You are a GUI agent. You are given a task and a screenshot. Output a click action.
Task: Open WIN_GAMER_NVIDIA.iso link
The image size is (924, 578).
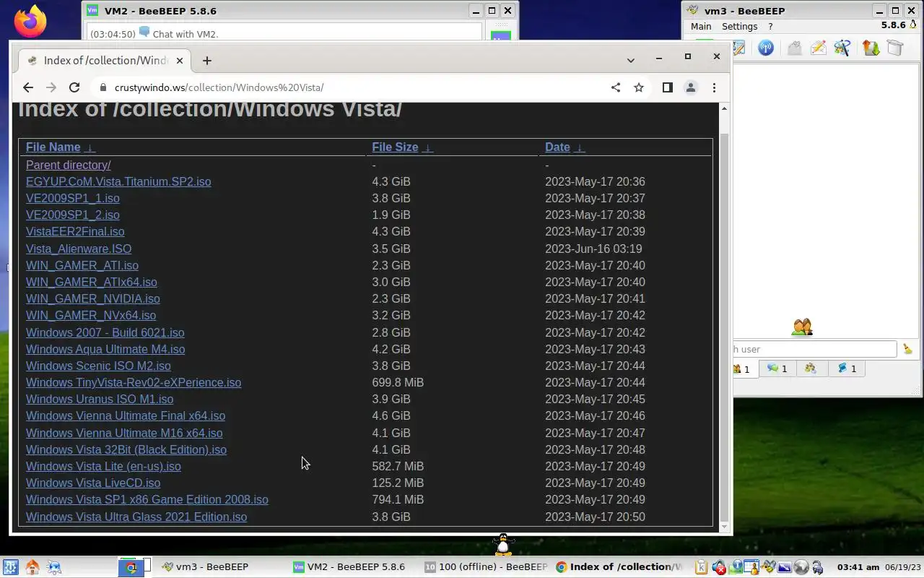(93, 298)
